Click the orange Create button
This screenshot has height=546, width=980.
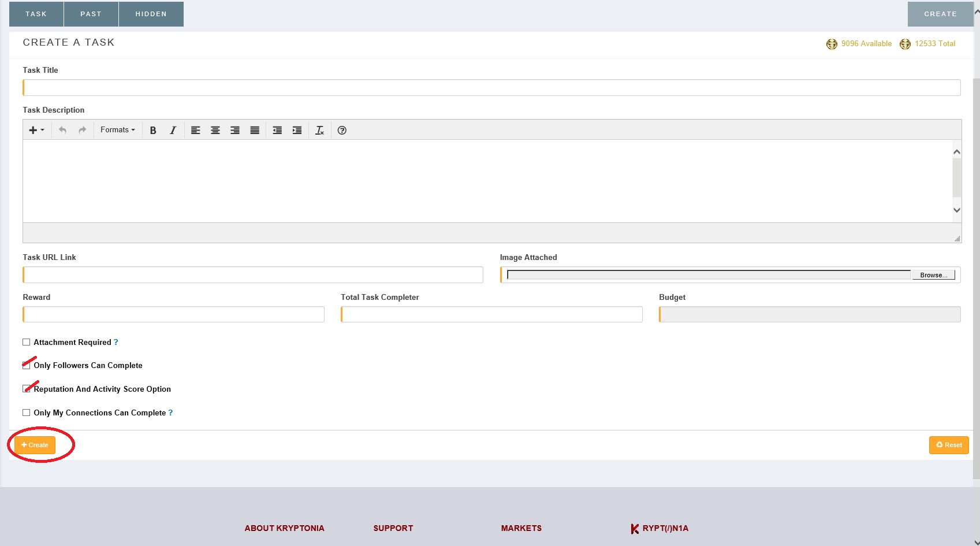35,445
